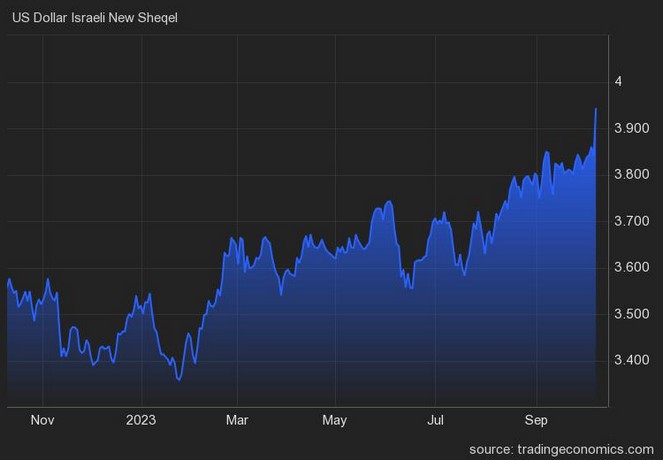
Task: Click the 3.800 price axis label
Action: 632,174
